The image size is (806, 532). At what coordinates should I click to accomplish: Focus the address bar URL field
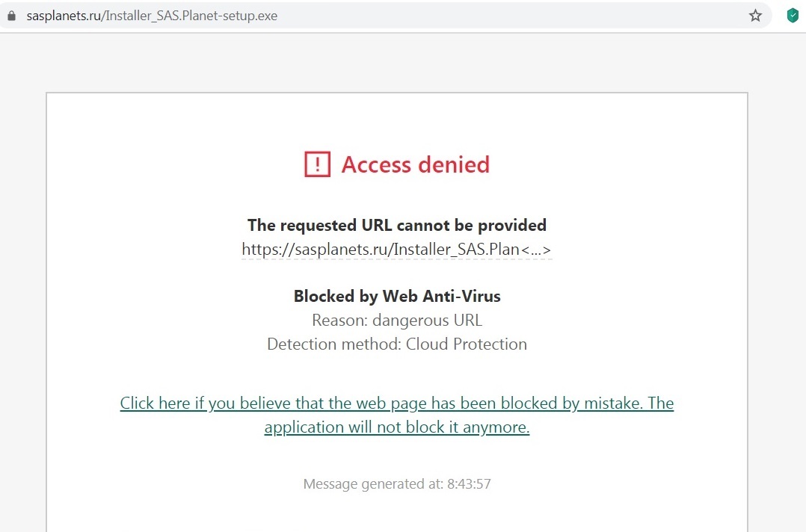449,16
